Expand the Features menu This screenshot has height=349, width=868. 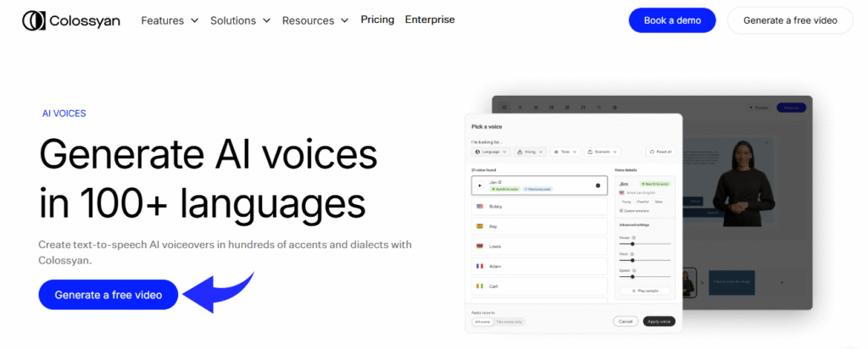pos(170,20)
